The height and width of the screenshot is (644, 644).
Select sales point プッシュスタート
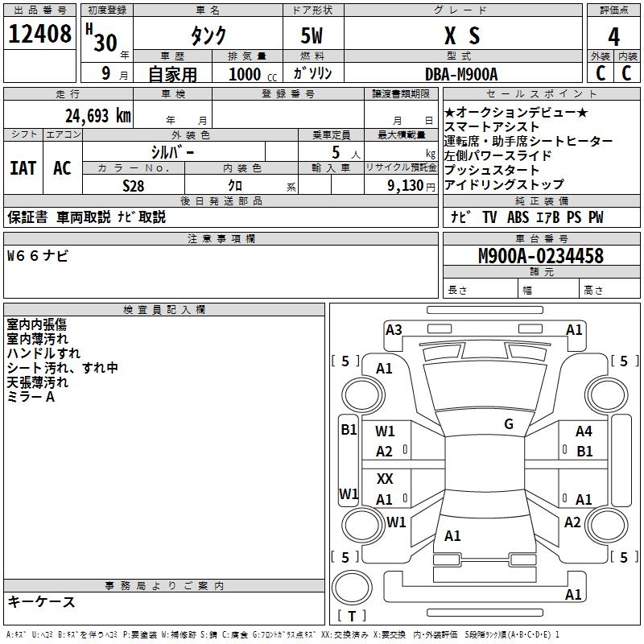(492, 170)
